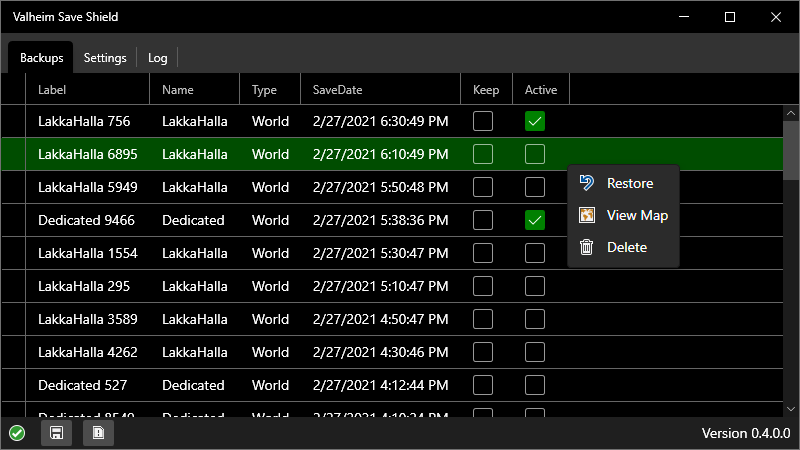
Task: Click the scrollbar down arrow
Action: (x=791, y=409)
